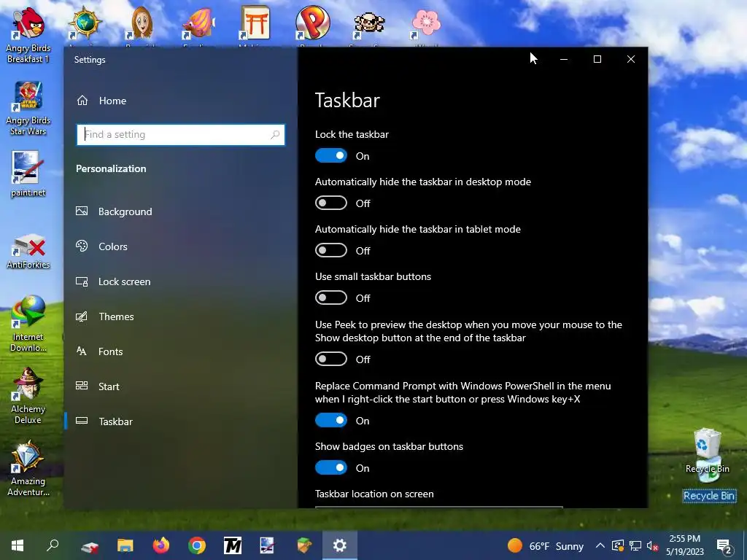Open the brown-haired girl face desktop shortcut
The height and width of the screenshot is (560, 747).
click(142, 24)
